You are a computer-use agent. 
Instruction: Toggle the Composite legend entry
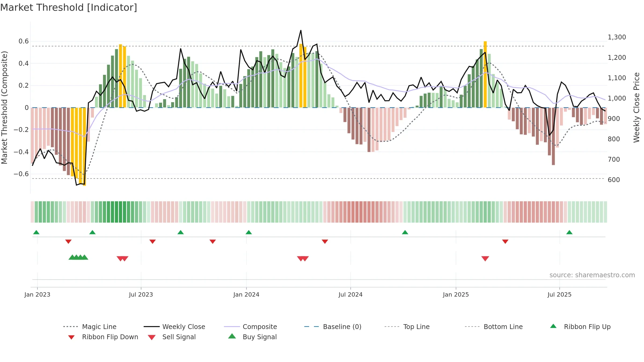point(250,327)
